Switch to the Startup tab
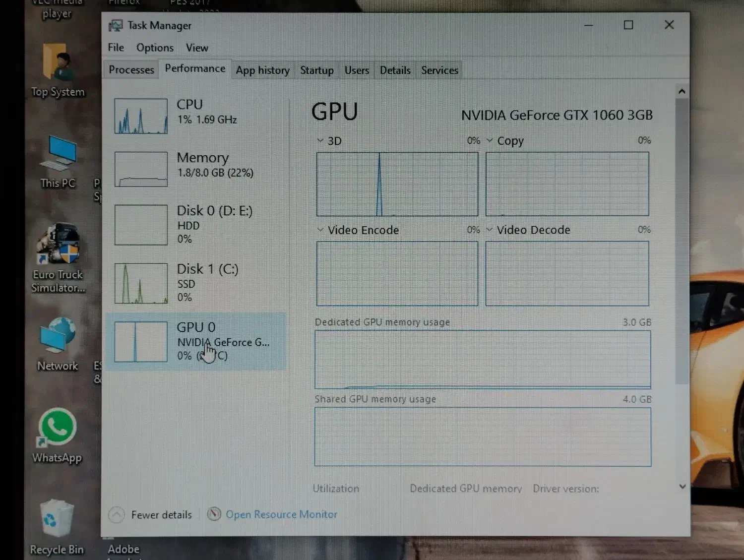The image size is (744, 560). click(316, 70)
